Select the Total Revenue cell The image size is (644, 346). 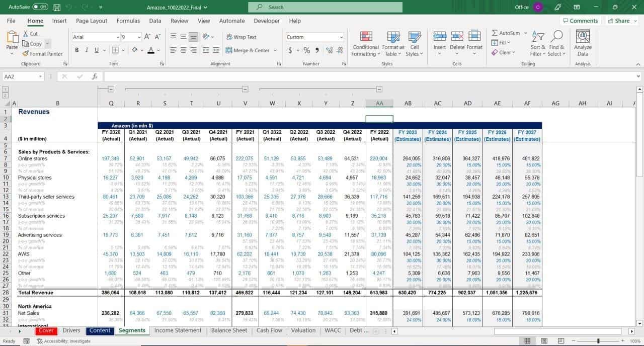[x=57, y=292]
